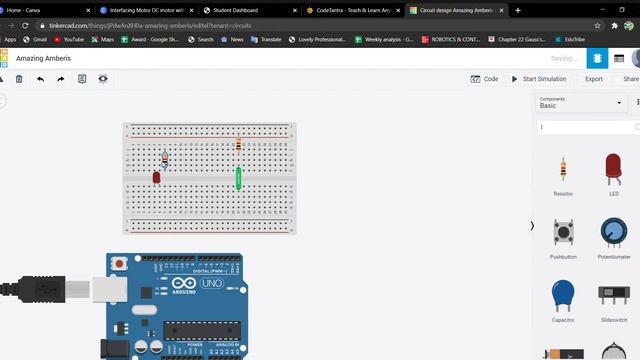Select the battery component at panel bottom
Image resolution: width=640 pixels, height=360 pixels.
563,353
